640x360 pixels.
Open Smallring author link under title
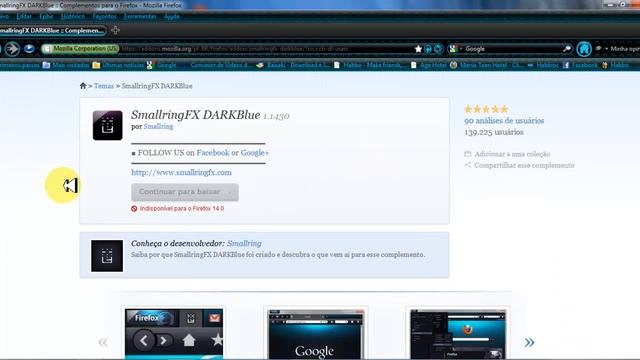tap(158, 127)
